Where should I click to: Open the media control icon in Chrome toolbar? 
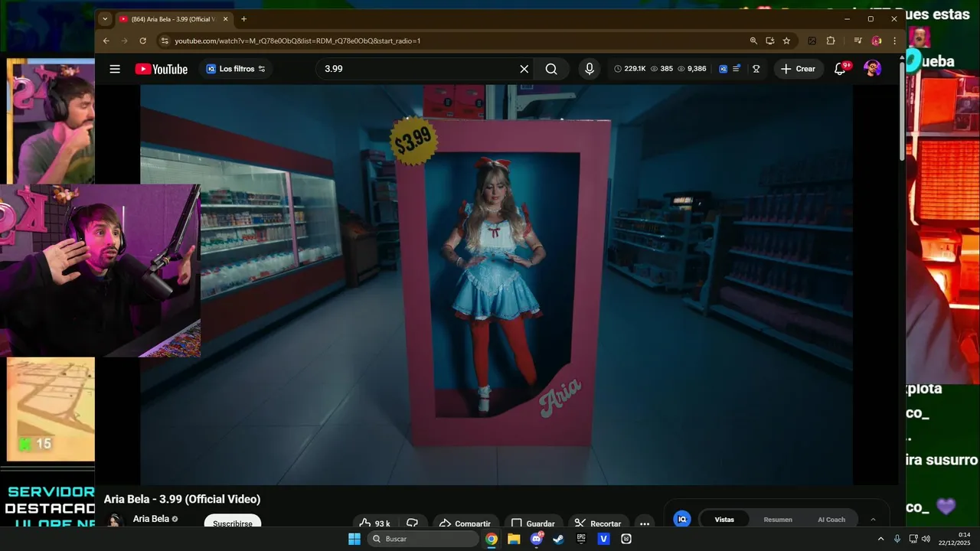pyautogui.click(x=858, y=41)
